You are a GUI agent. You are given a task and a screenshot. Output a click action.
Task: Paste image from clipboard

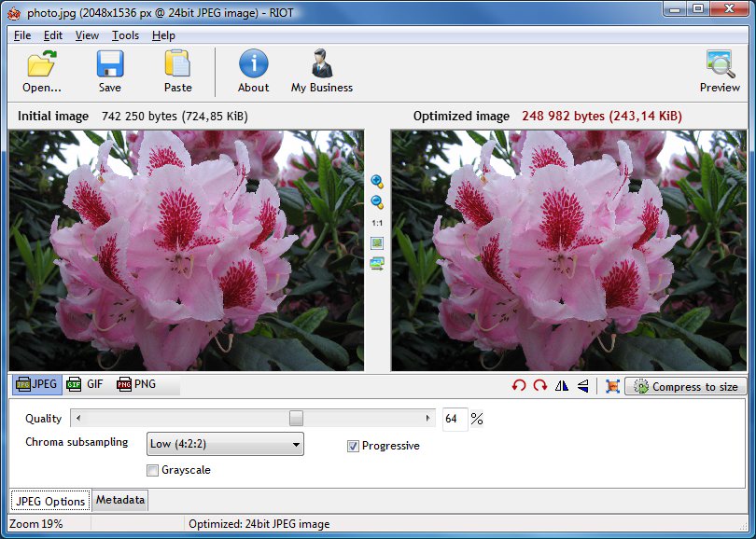click(177, 71)
